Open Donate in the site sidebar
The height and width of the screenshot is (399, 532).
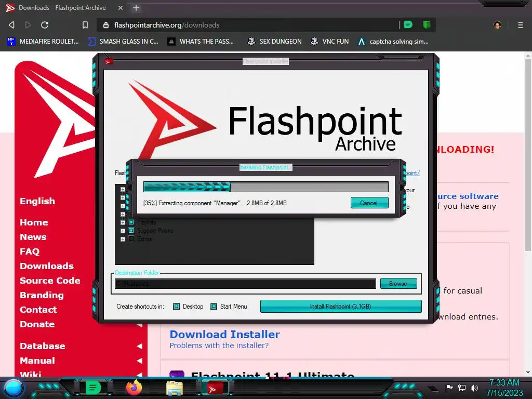pos(37,324)
